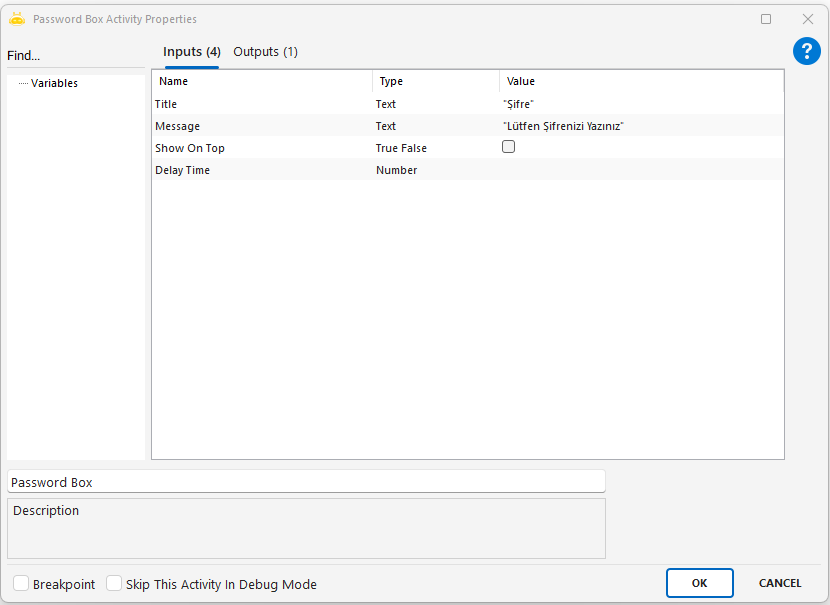The image size is (830, 605).
Task: Click the empty Delay Time value cell
Action: click(x=640, y=170)
